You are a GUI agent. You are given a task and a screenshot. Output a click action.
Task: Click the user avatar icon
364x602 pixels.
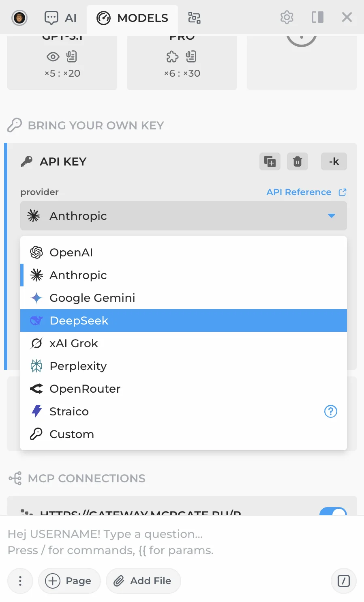pos(19,18)
